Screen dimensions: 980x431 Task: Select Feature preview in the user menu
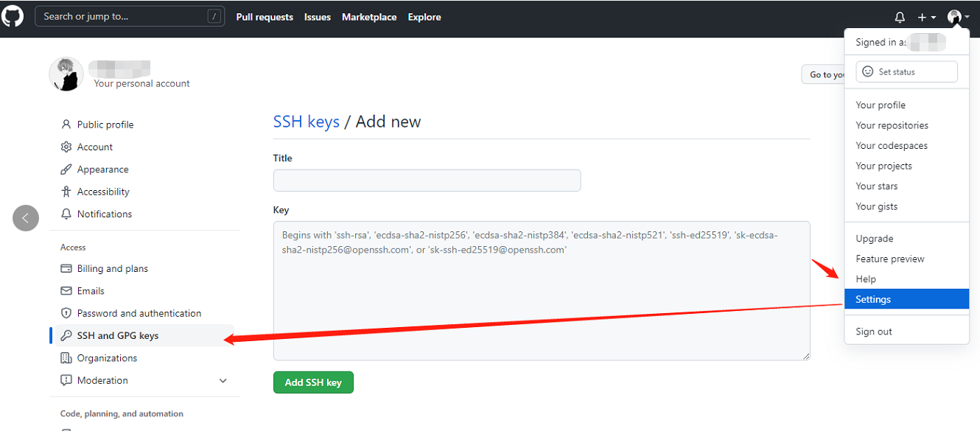(906, 259)
